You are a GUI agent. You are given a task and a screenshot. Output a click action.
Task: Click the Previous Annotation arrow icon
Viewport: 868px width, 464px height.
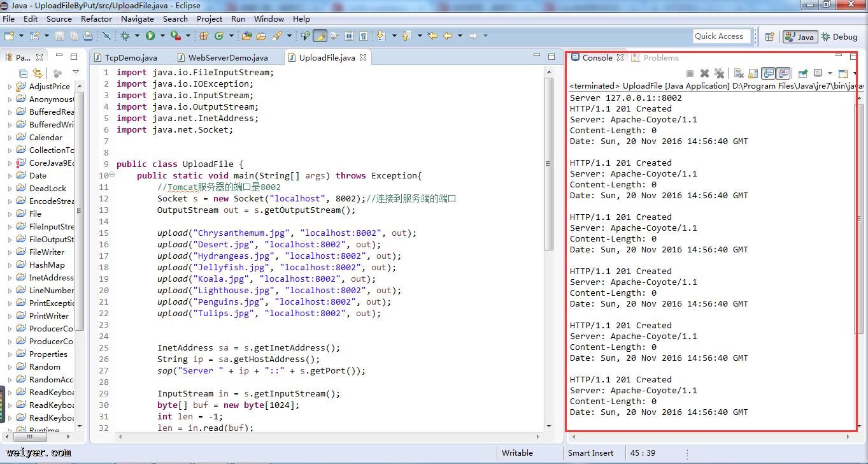click(406, 36)
